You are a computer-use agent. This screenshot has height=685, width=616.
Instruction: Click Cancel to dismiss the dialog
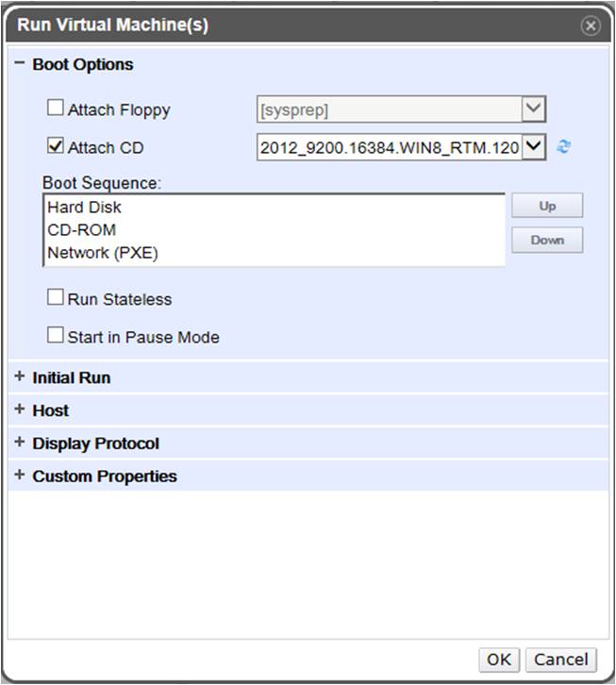point(561,660)
